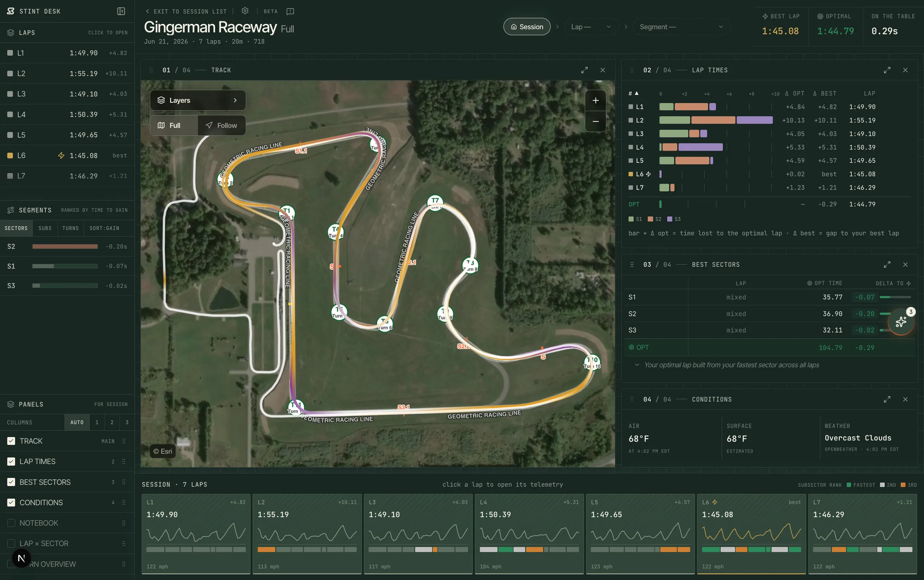Click the reorder handle for TRACK row

124,441
